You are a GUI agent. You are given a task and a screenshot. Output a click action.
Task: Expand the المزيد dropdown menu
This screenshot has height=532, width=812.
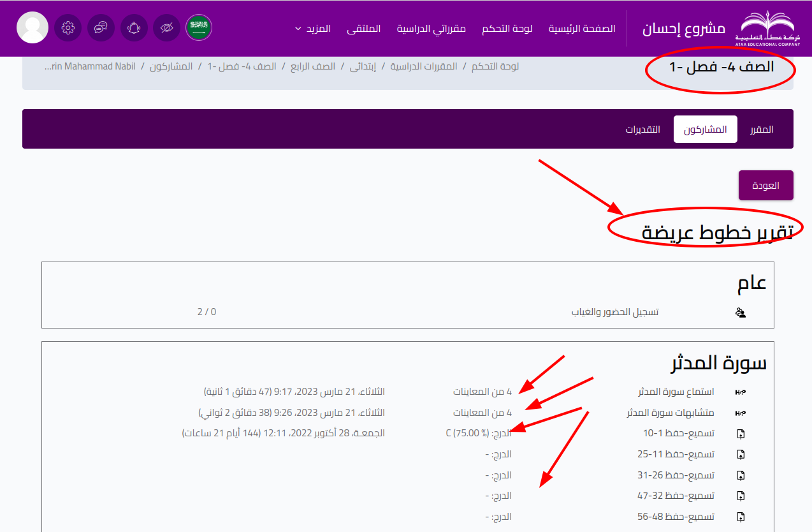coord(313,29)
